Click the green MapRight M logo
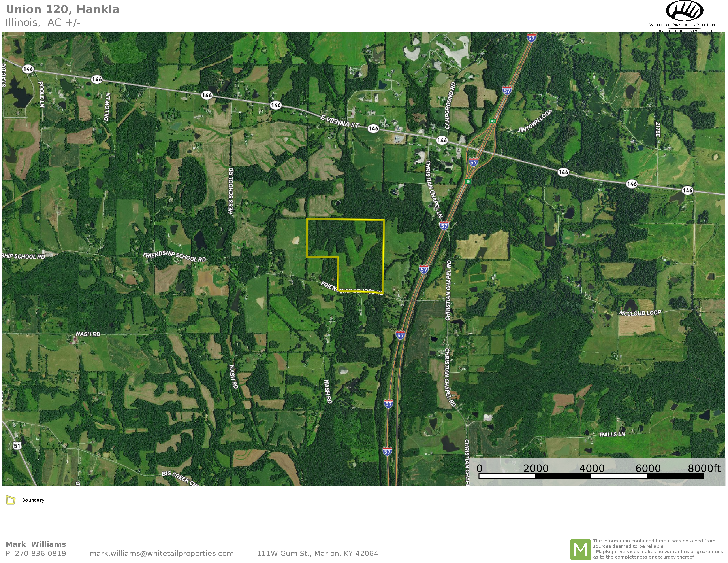This screenshot has height=563, width=728. tap(580, 549)
